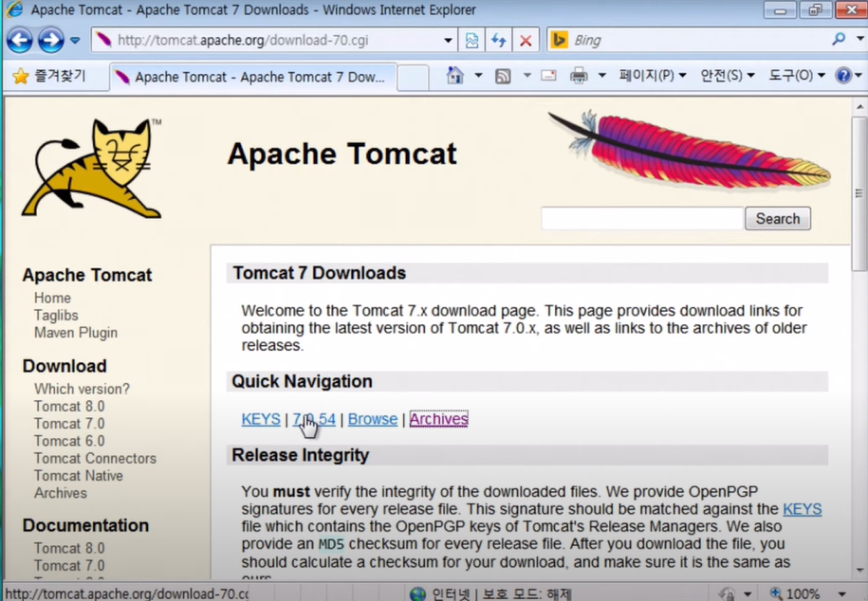Expand the Home button dropdown arrow
868x601 pixels.
[478, 75]
